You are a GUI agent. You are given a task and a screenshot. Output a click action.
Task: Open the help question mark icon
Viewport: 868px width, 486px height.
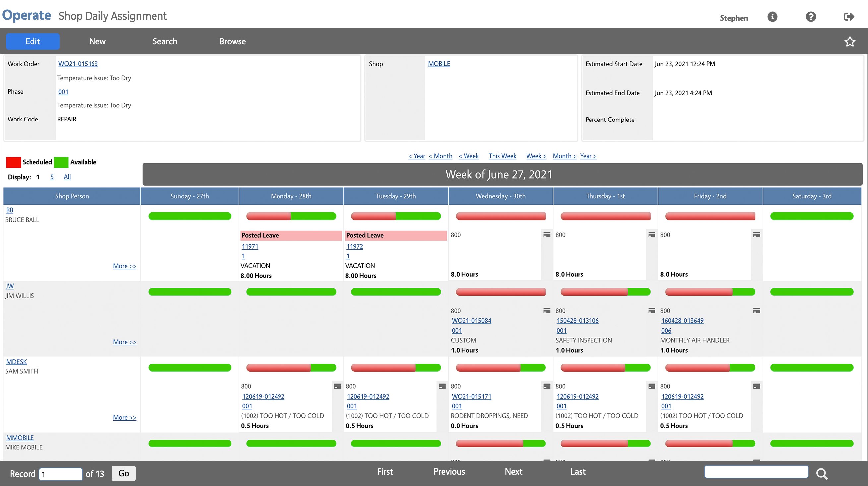(x=811, y=17)
